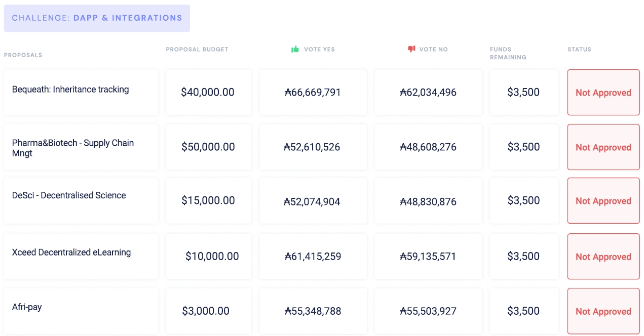Click the Status column header

579,50
